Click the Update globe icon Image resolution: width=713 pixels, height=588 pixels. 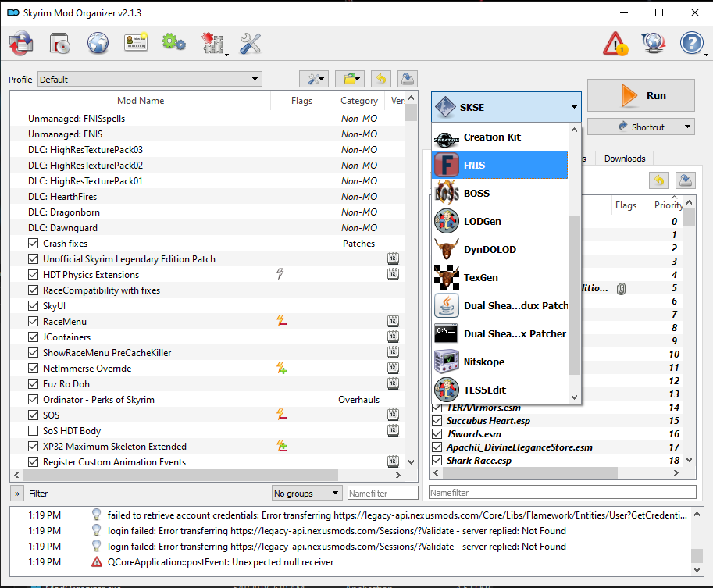coord(654,44)
